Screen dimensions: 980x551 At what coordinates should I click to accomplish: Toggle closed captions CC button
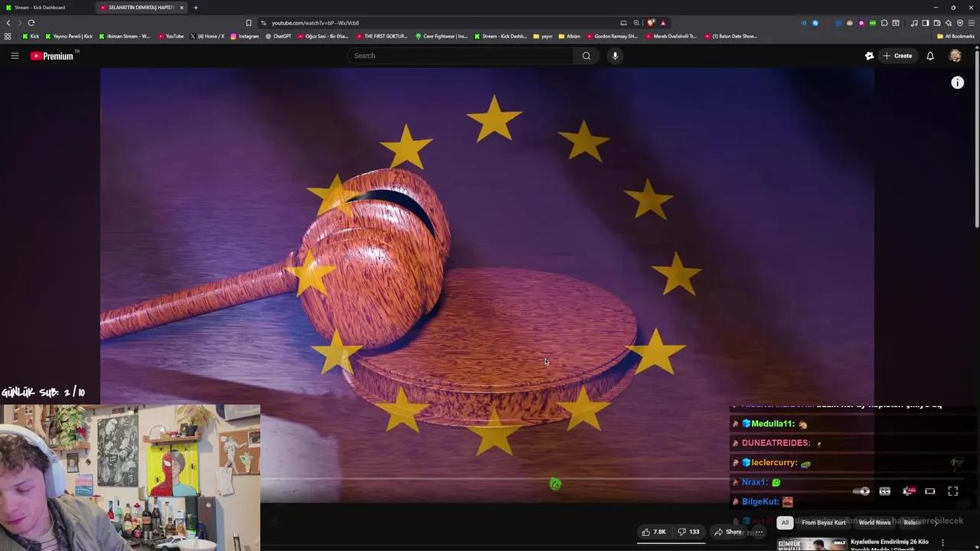coord(885,491)
